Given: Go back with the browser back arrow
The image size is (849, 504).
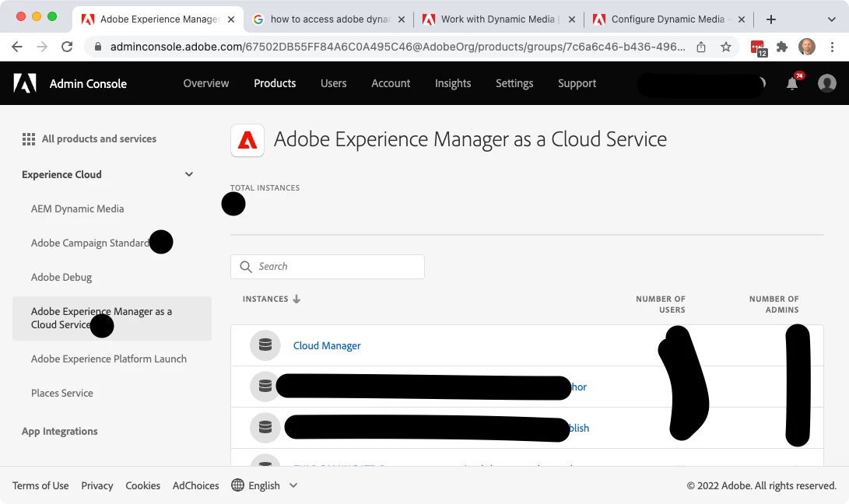Looking at the screenshot, I should pyautogui.click(x=17, y=47).
